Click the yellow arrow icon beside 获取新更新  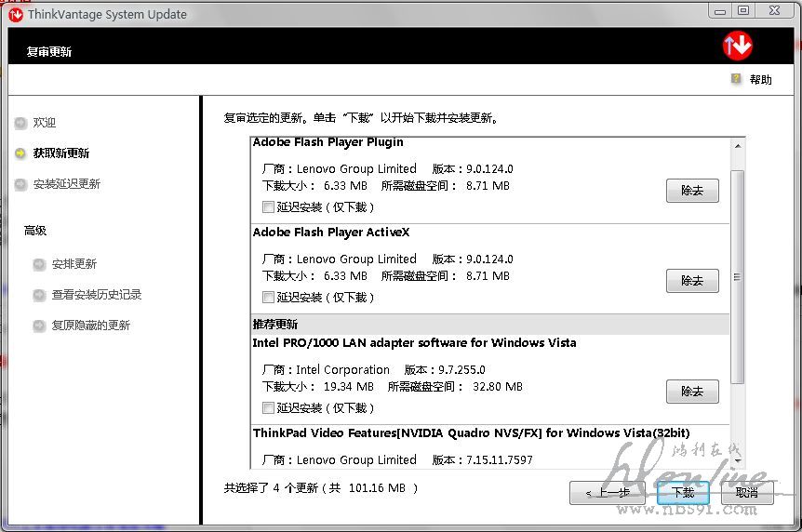(20, 153)
